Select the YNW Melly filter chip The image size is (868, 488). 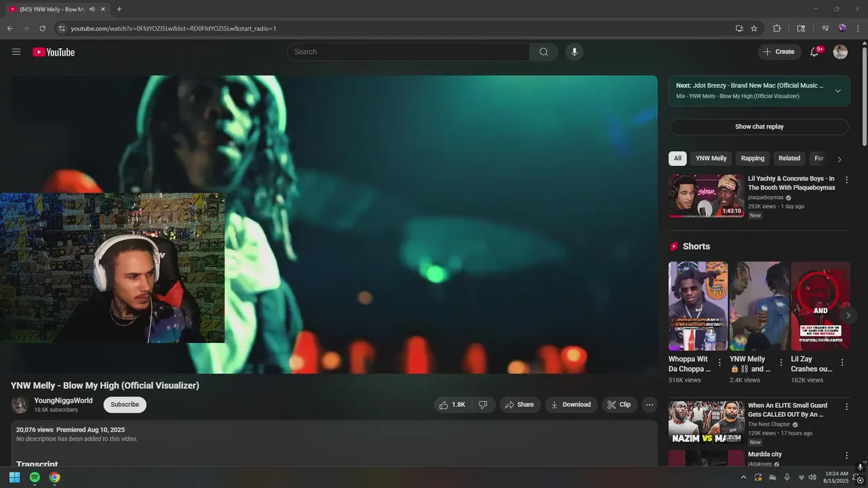[x=711, y=159]
